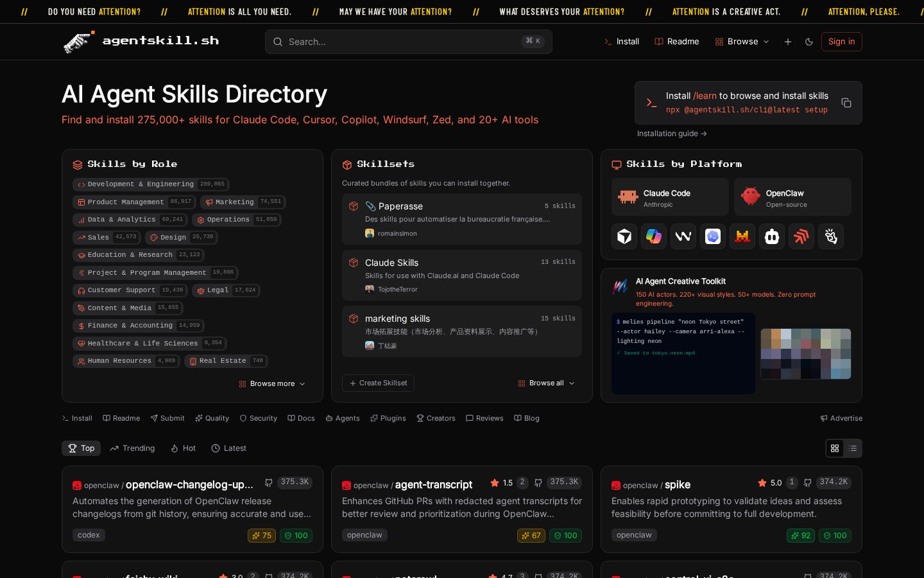The image size is (924, 578).
Task: Select the Latest tab
Action: click(x=228, y=448)
